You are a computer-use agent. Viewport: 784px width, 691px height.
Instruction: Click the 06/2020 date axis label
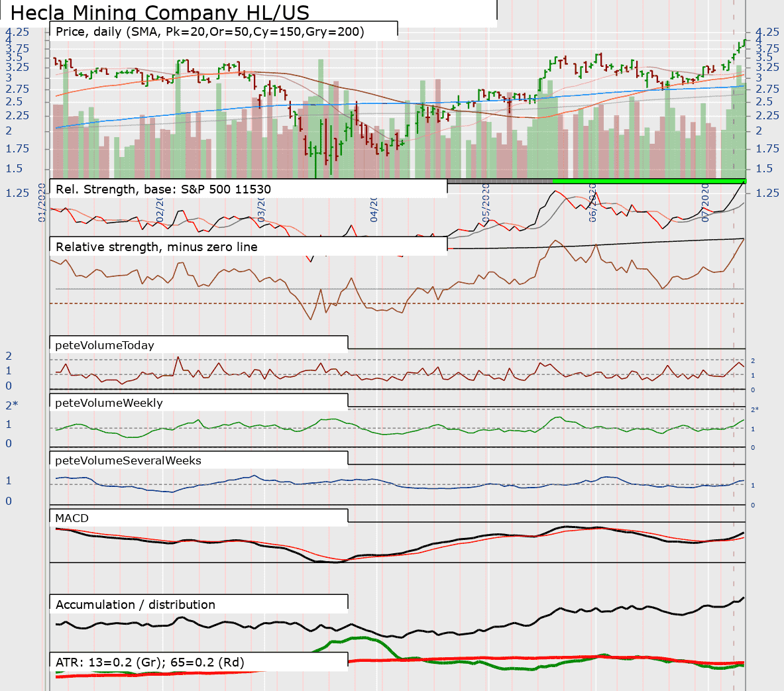(592, 203)
